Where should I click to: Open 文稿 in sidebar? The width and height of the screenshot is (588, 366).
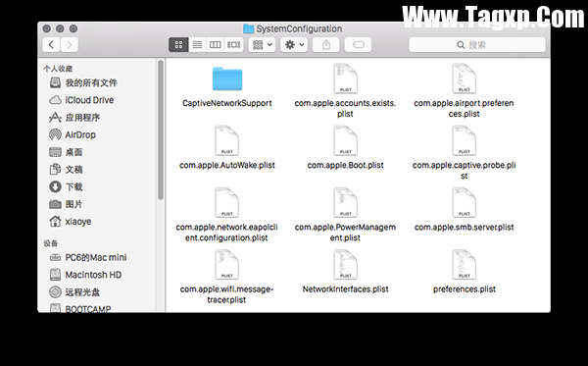[66, 170]
